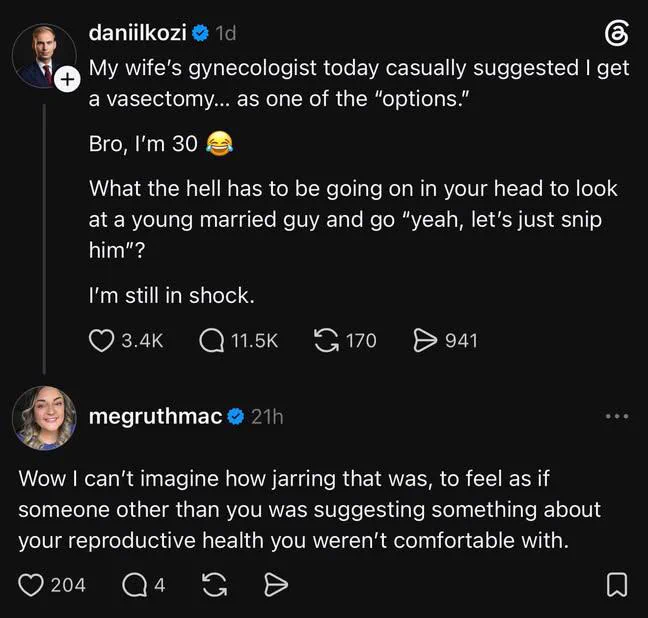Open megruthmac username profile link

coord(155,416)
